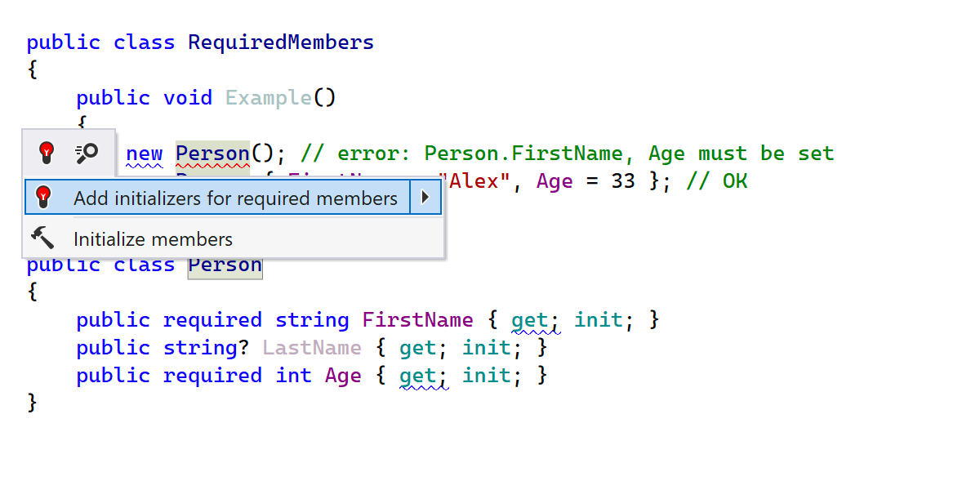This screenshot has height=490, width=980.
Task: Click the Person constructor call with error
Action: (x=212, y=154)
